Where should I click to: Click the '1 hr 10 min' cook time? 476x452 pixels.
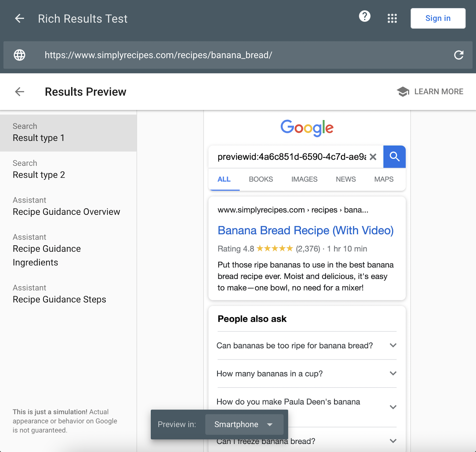coord(347,249)
